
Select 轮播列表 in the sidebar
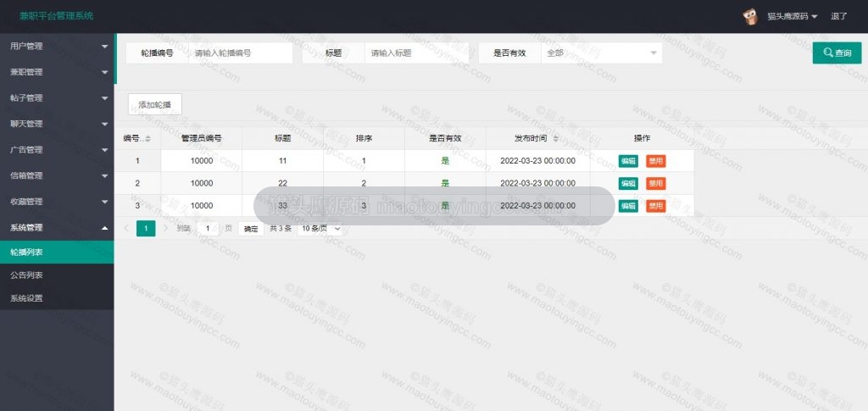point(57,253)
